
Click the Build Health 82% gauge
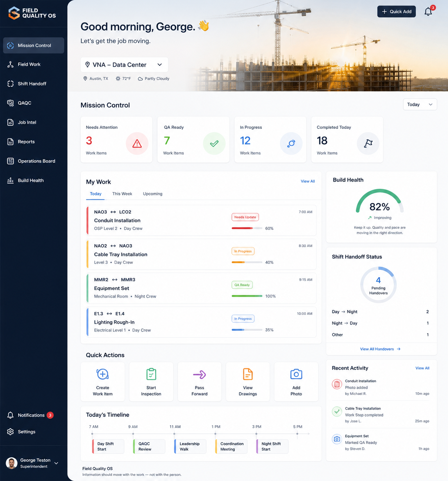380,202
